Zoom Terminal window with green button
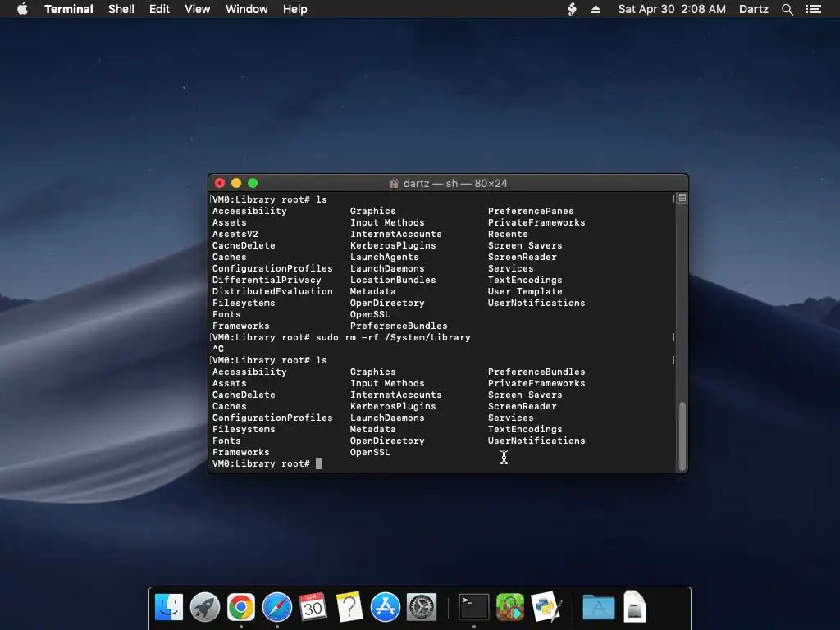The height and width of the screenshot is (630, 840). click(x=253, y=183)
